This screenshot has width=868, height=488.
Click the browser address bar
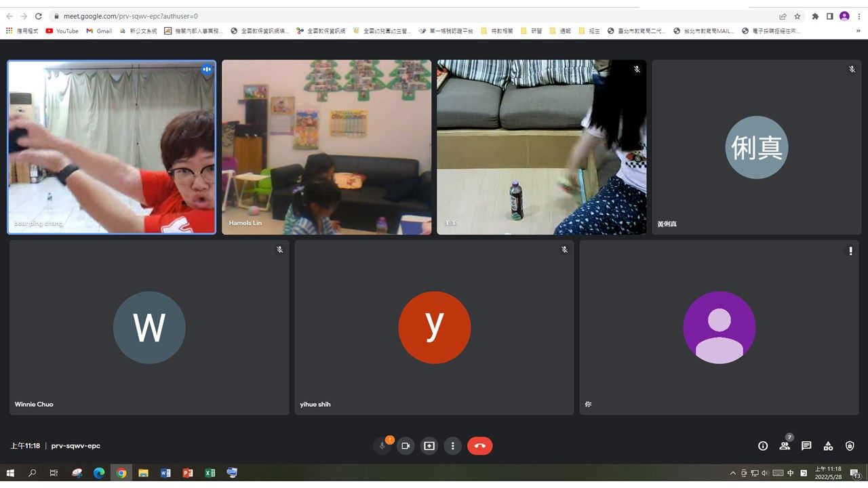coord(407,16)
